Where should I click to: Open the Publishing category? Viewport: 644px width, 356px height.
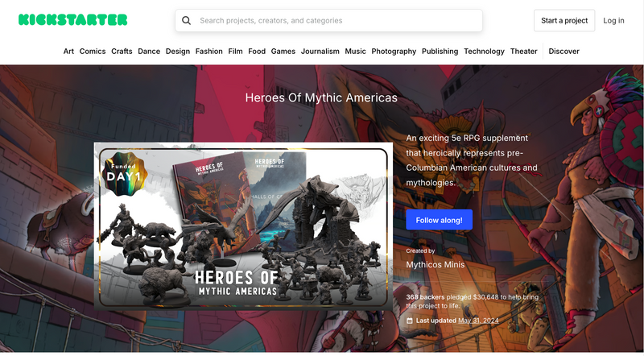coord(440,52)
